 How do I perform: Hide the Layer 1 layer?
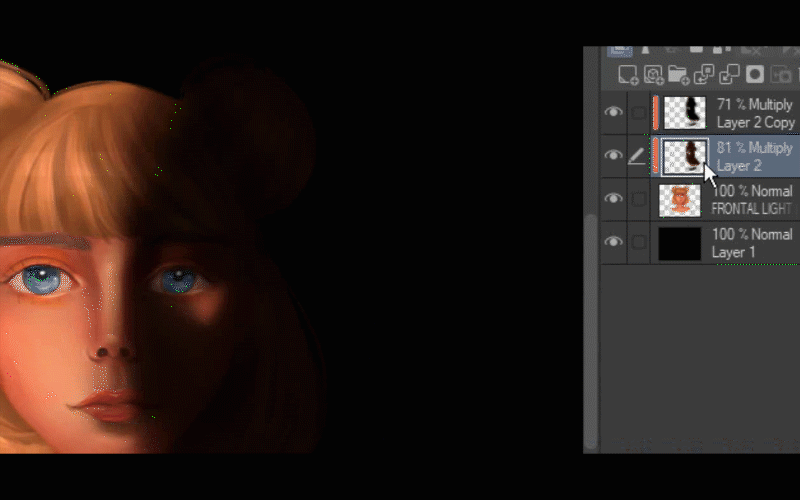click(x=613, y=241)
